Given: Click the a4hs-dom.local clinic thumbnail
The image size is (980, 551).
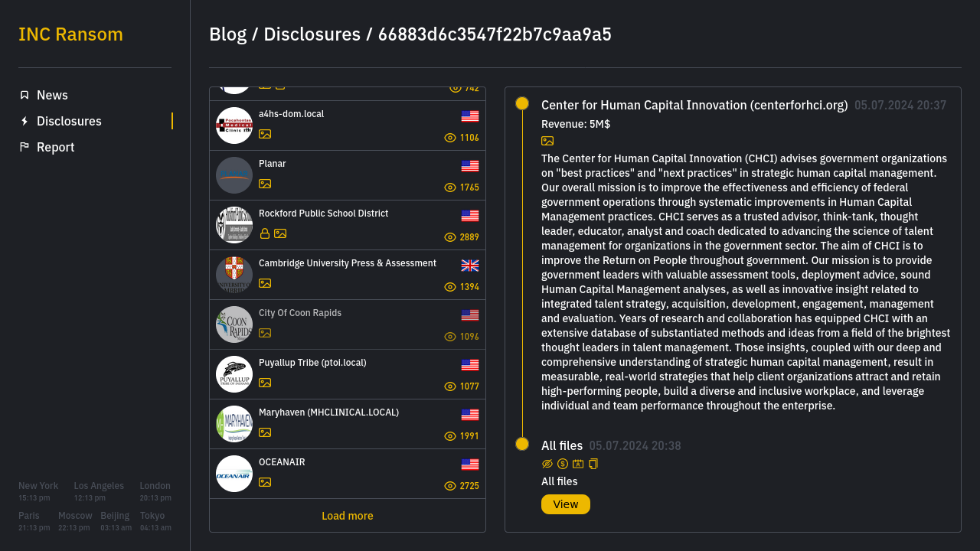Looking at the screenshot, I should (x=234, y=125).
